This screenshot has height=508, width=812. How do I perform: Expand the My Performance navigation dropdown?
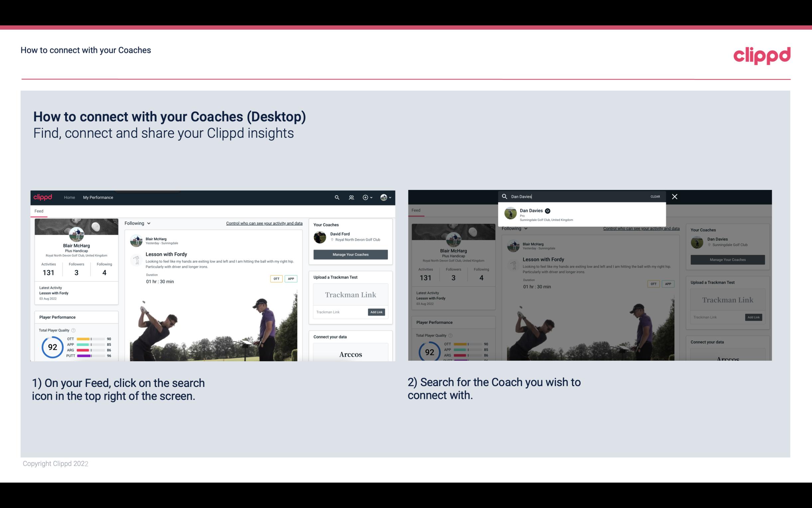coord(98,197)
